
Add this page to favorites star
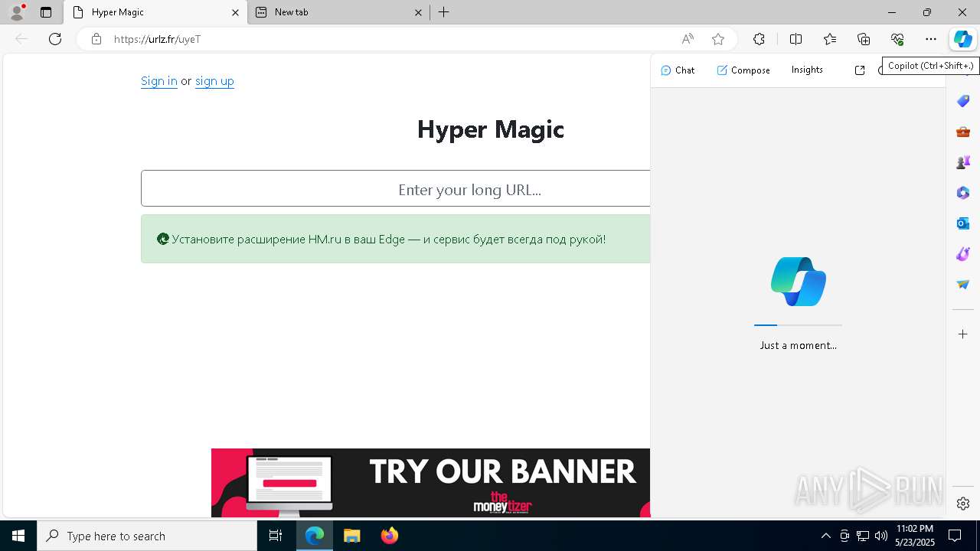coord(717,39)
